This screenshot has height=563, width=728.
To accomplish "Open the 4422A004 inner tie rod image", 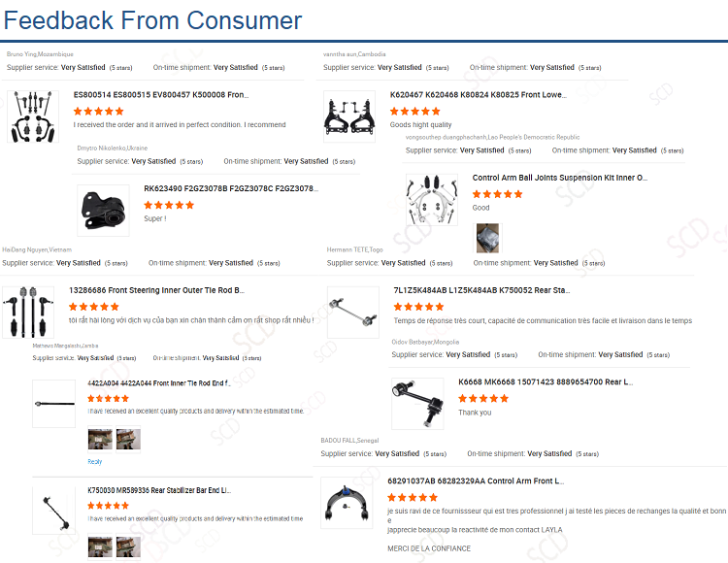I will tap(53, 404).
